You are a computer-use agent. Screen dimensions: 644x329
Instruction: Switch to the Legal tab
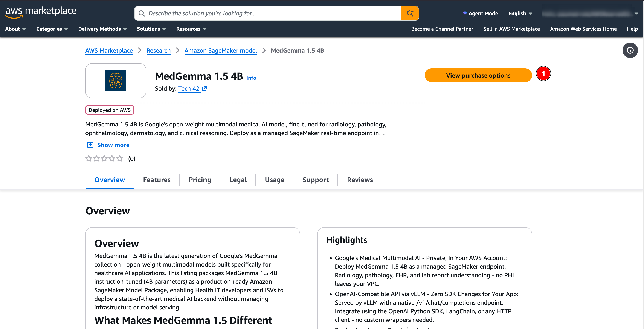238,180
